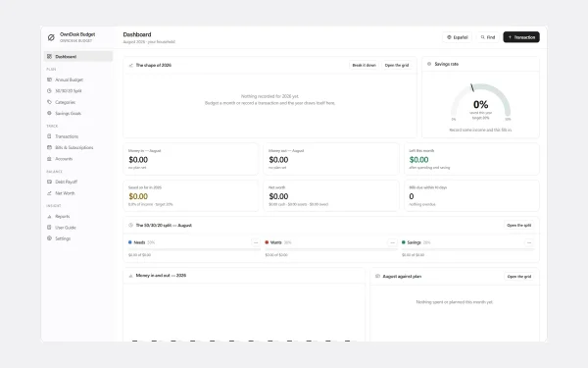
Task: Open Debt Payoff in the sidebar
Action: [x=78, y=182]
